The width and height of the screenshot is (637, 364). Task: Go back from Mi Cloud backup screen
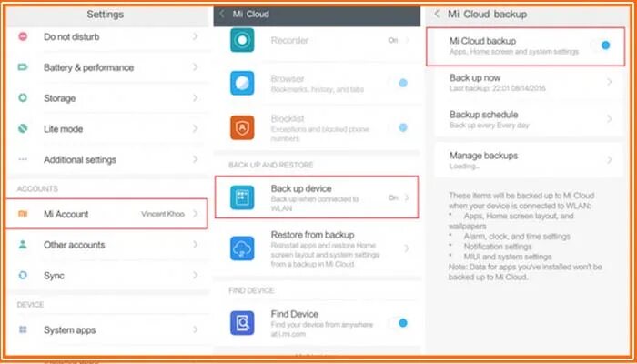[437, 14]
